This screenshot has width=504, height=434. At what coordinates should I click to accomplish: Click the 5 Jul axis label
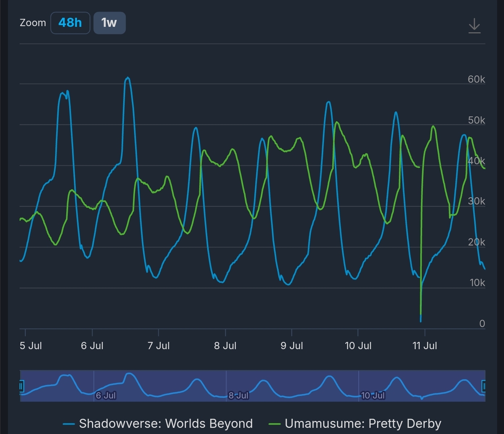pyautogui.click(x=31, y=346)
